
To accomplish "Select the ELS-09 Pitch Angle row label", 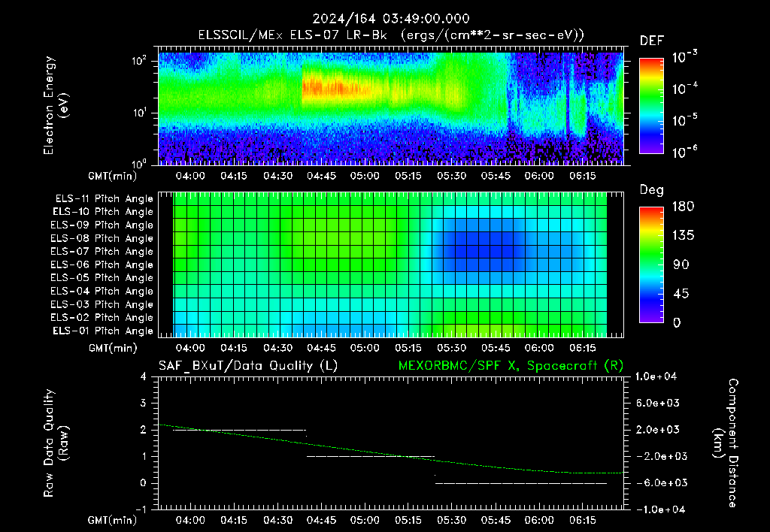I will pos(102,225).
